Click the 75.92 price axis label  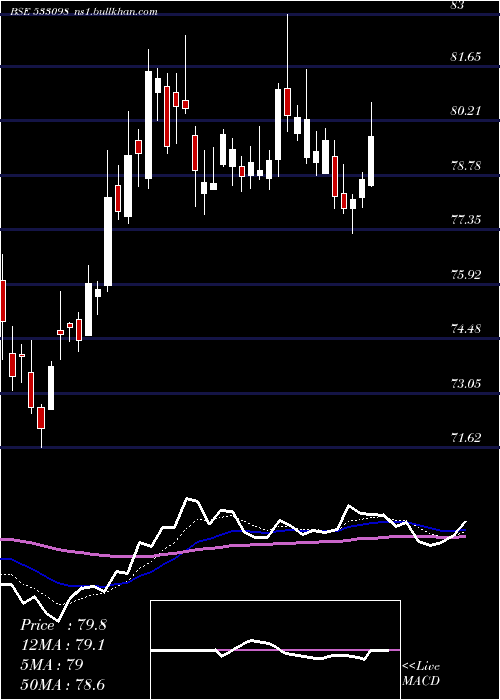466,275
